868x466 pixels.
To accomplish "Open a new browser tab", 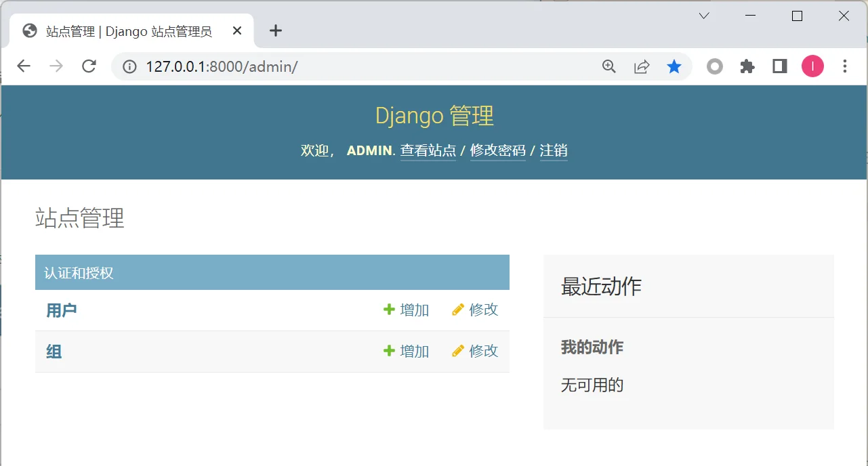I will click(x=275, y=30).
